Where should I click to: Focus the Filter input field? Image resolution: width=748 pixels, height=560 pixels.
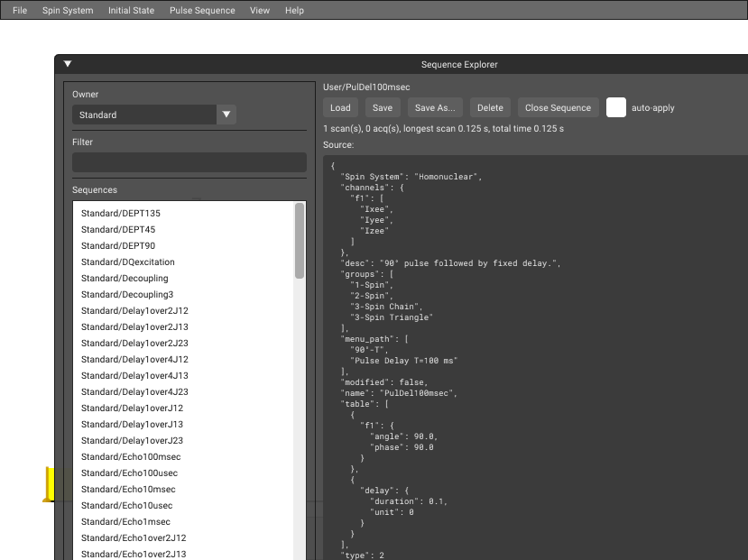(x=189, y=162)
